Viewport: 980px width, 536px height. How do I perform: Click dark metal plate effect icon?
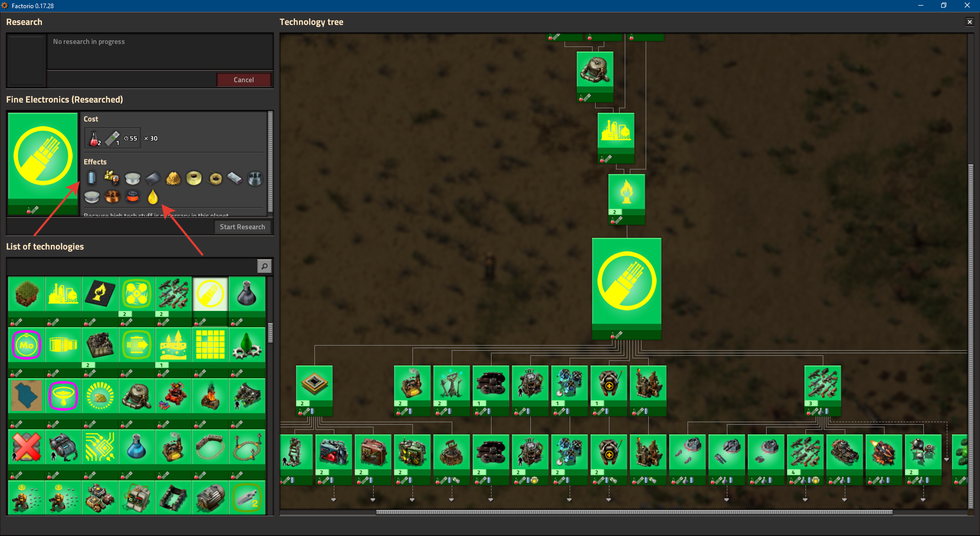point(153,178)
